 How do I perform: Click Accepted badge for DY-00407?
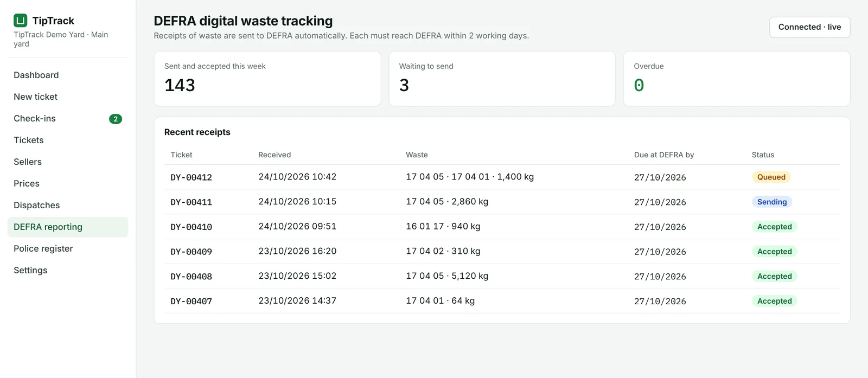tap(775, 302)
